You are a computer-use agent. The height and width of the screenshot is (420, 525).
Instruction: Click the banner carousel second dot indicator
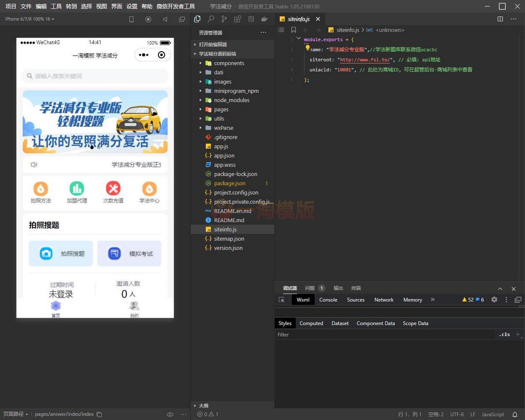coord(99,147)
